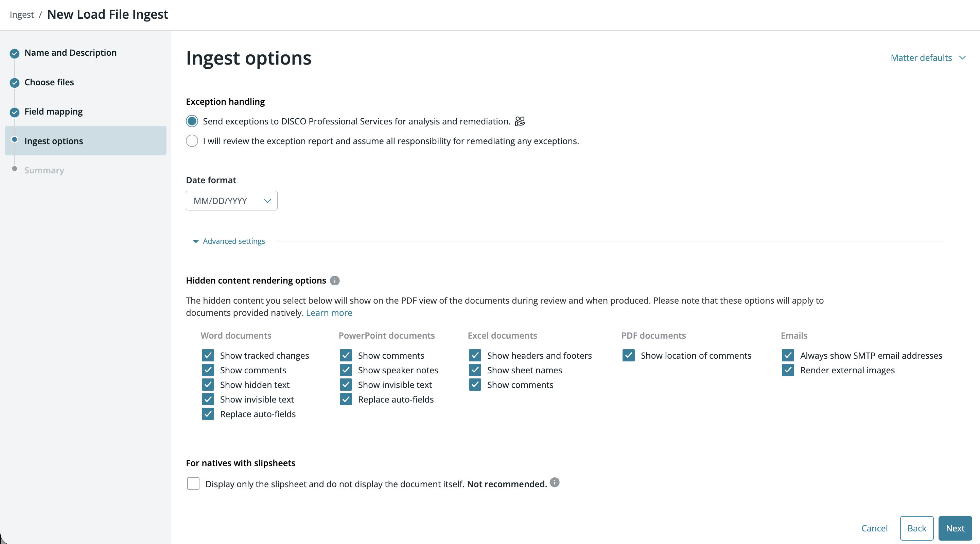The width and height of the screenshot is (980, 544).
Task: Click info icon next to Hidden content rendering options
Action: click(x=334, y=280)
